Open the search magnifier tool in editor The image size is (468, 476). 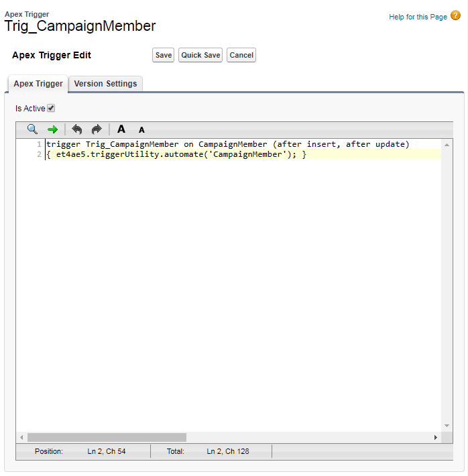coord(32,129)
